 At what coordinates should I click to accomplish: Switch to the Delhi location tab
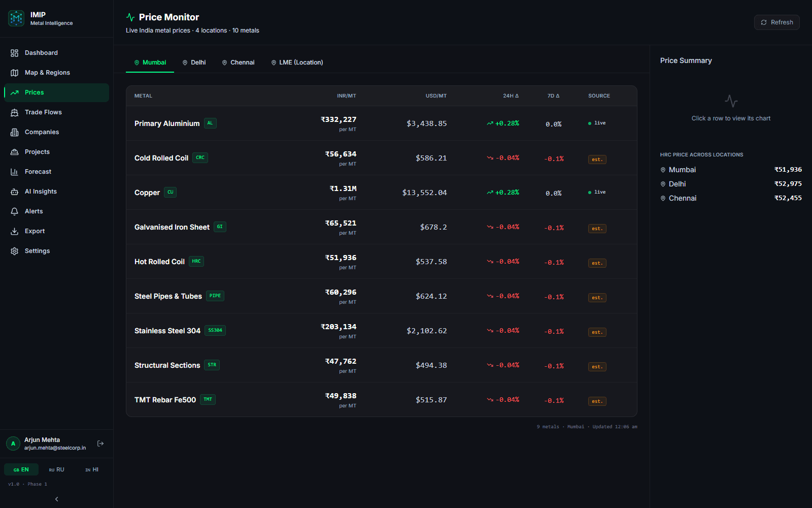pyautogui.click(x=194, y=62)
